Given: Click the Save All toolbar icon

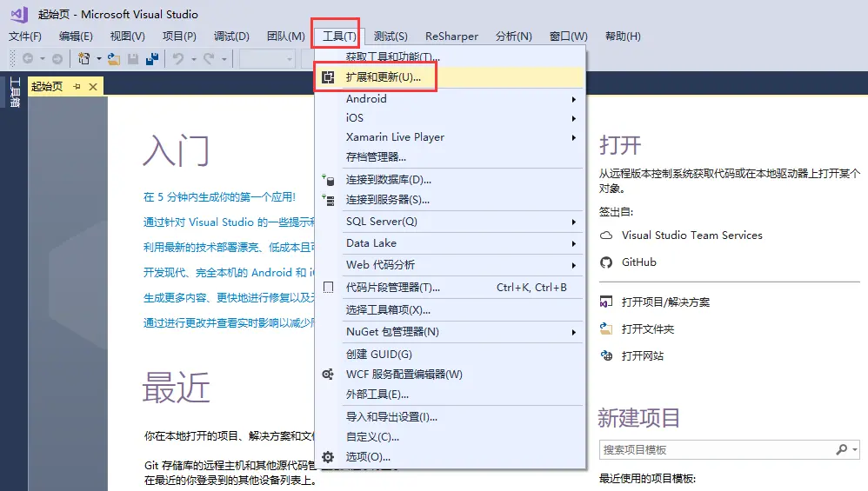Looking at the screenshot, I should [152, 58].
